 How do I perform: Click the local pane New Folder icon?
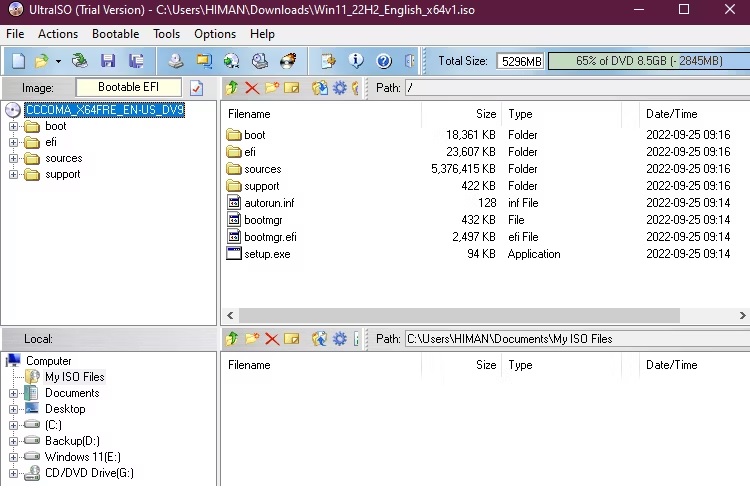click(x=252, y=339)
